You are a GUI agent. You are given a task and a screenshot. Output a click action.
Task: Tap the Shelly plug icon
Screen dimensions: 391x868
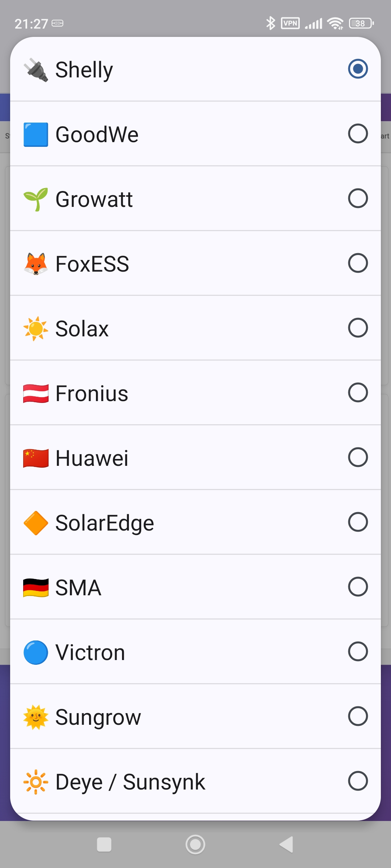pyautogui.click(x=35, y=69)
